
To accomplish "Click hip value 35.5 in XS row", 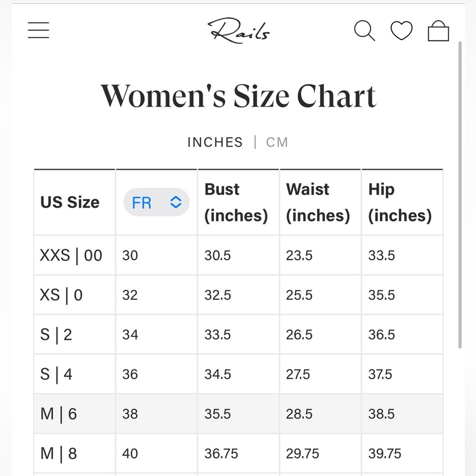I will pyautogui.click(x=381, y=296).
